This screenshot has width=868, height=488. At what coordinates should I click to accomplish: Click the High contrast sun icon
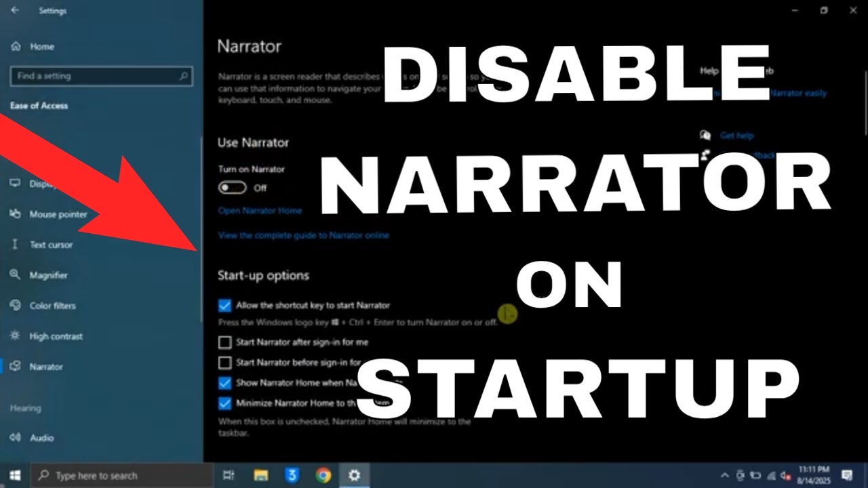pyautogui.click(x=15, y=336)
